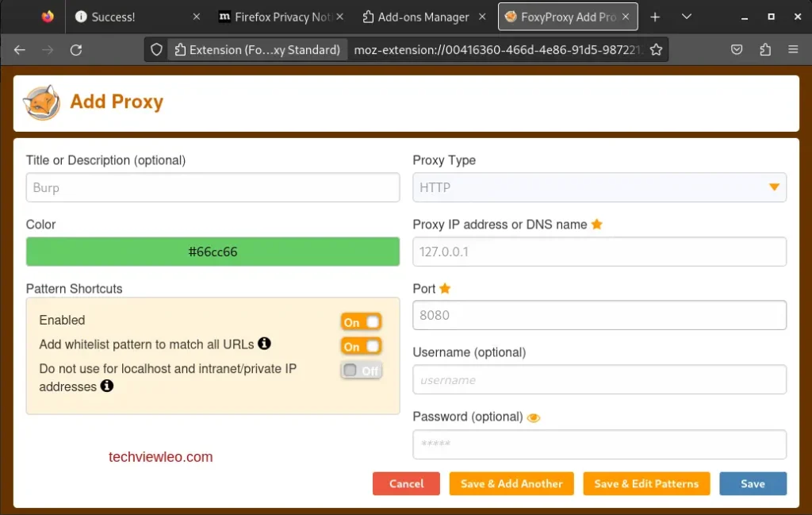Open the Firefox hamburger menu
Viewport: 812px width, 515px height.
(793, 49)
